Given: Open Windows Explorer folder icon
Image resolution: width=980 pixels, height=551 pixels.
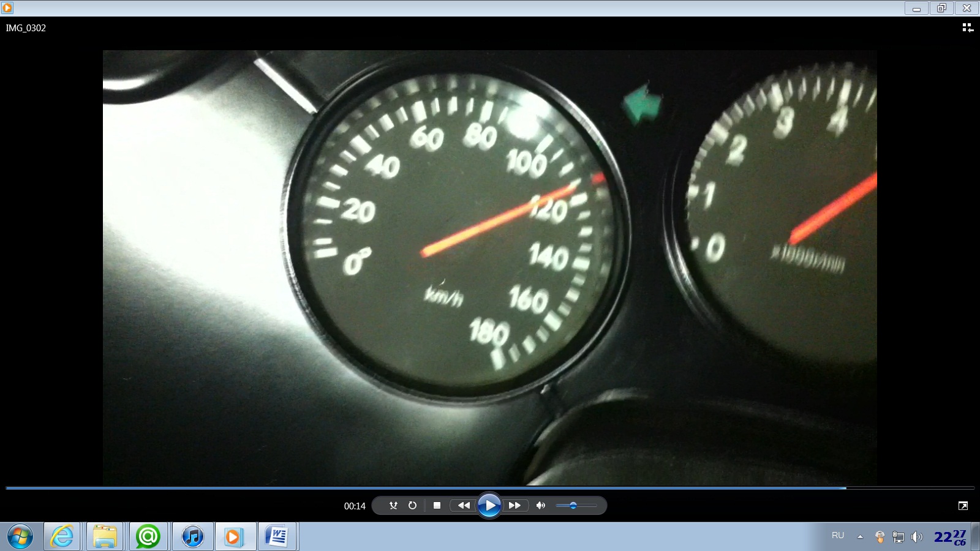Looking at the screenshot, I should pos(105,537).
